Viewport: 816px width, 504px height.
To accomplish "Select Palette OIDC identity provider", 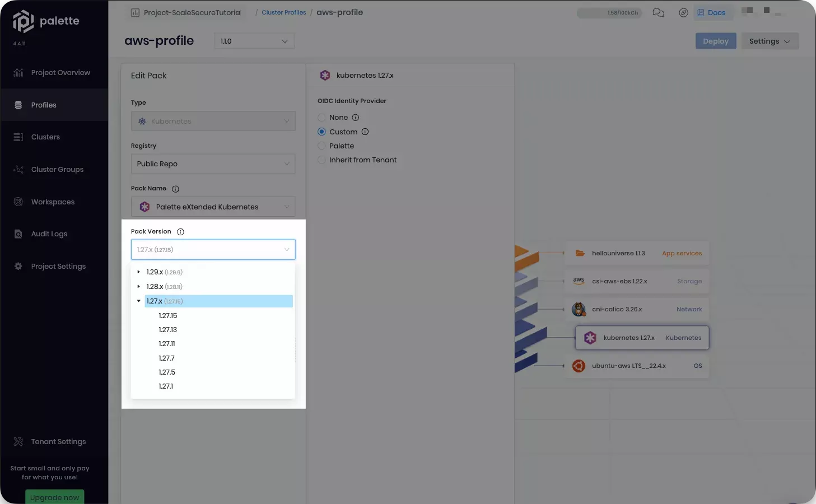I will point(321,146).
